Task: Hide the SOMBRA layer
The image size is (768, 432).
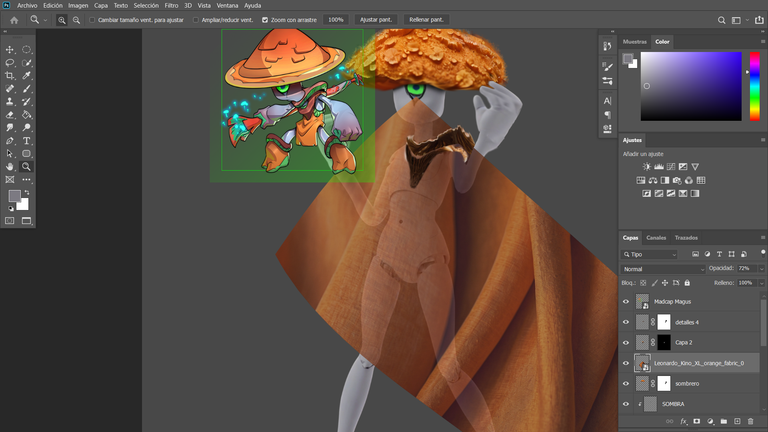Action: point(626,404)
